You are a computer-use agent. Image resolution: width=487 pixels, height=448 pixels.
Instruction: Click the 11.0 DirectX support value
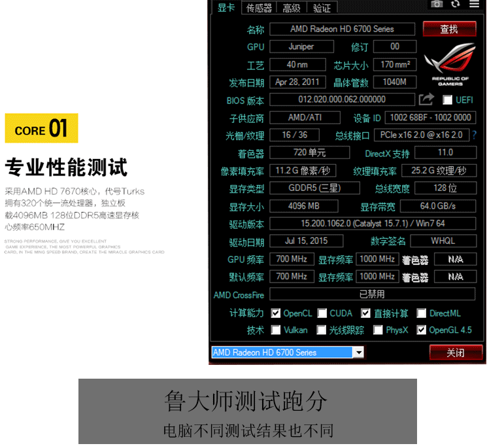point(445,152)
